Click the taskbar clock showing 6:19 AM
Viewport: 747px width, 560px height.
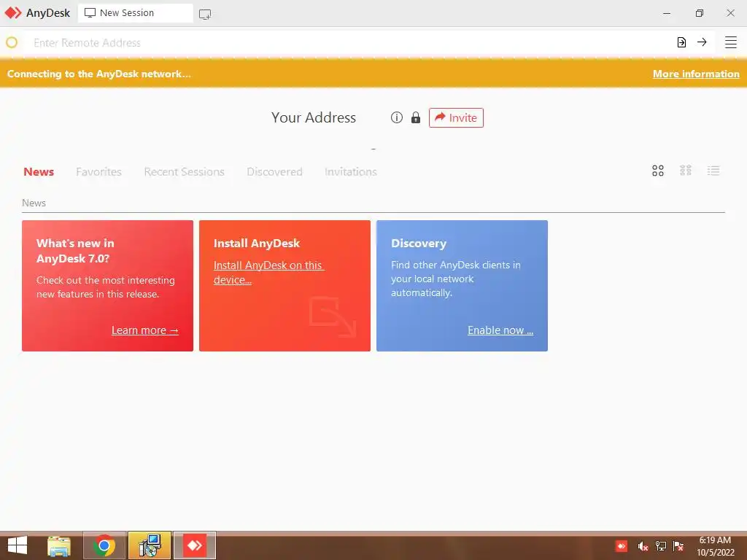[716, 546]
